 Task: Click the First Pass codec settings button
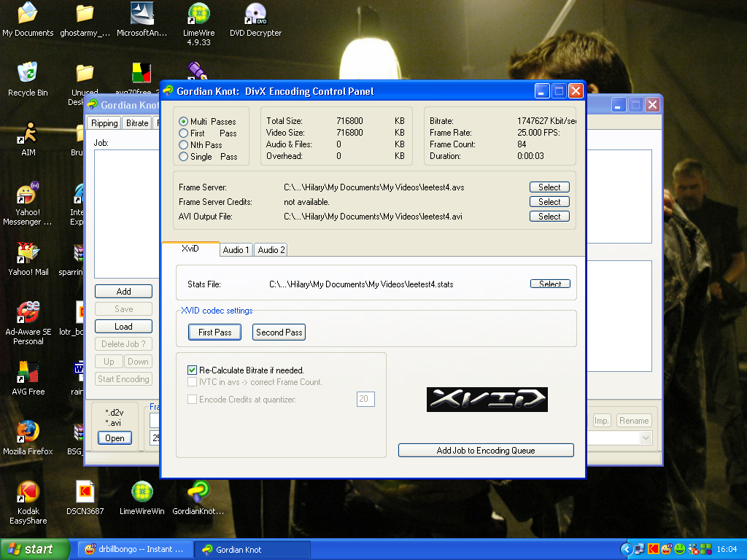(215, 332)
